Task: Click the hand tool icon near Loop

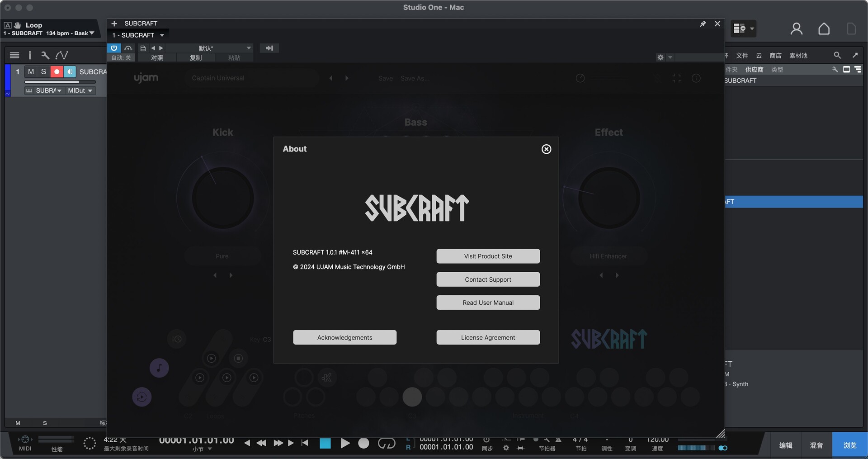Action: pos(18,25)
